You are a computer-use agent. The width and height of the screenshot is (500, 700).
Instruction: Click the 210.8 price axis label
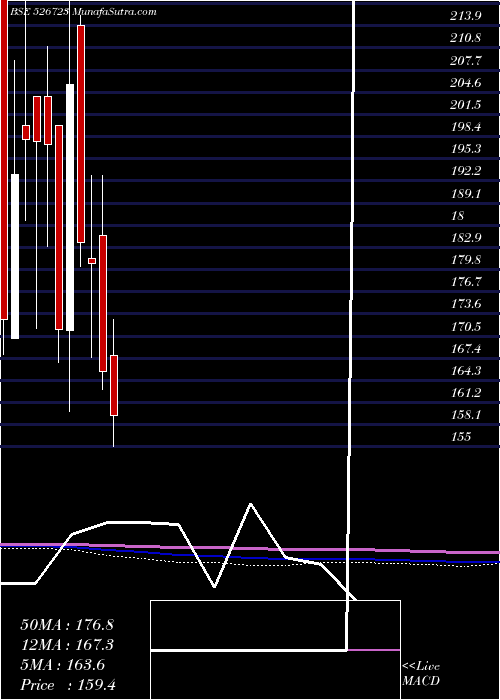(466, 38)
